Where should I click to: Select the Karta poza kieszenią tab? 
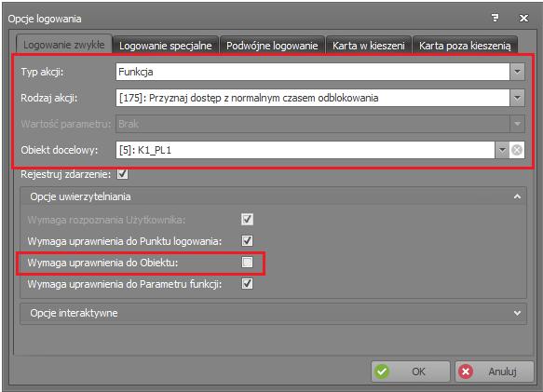465,46
